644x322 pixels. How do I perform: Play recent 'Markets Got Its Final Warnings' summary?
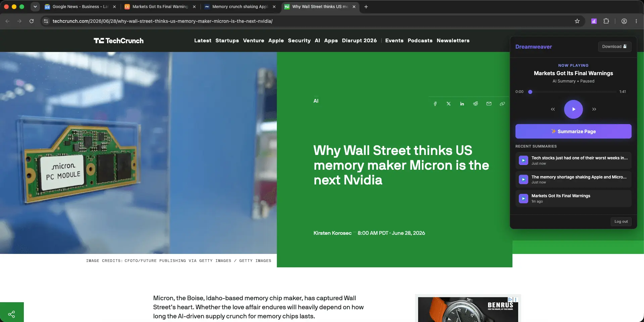point(523,199)
